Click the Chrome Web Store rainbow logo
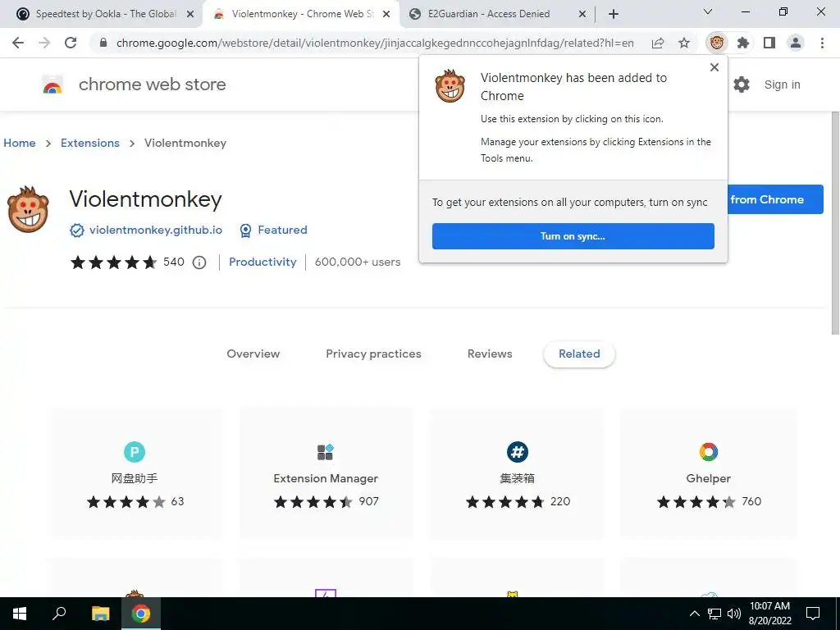840x630 pixels. tap(52, 84)
